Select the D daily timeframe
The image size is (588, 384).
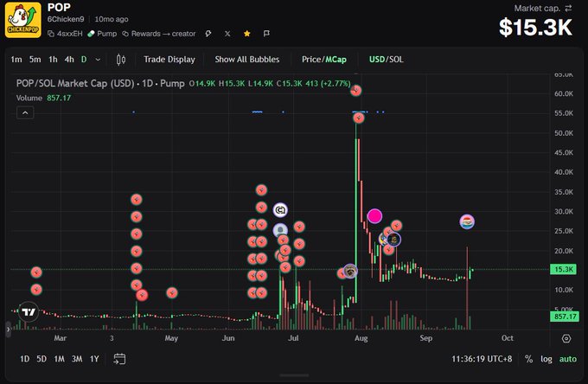point(84,60)
